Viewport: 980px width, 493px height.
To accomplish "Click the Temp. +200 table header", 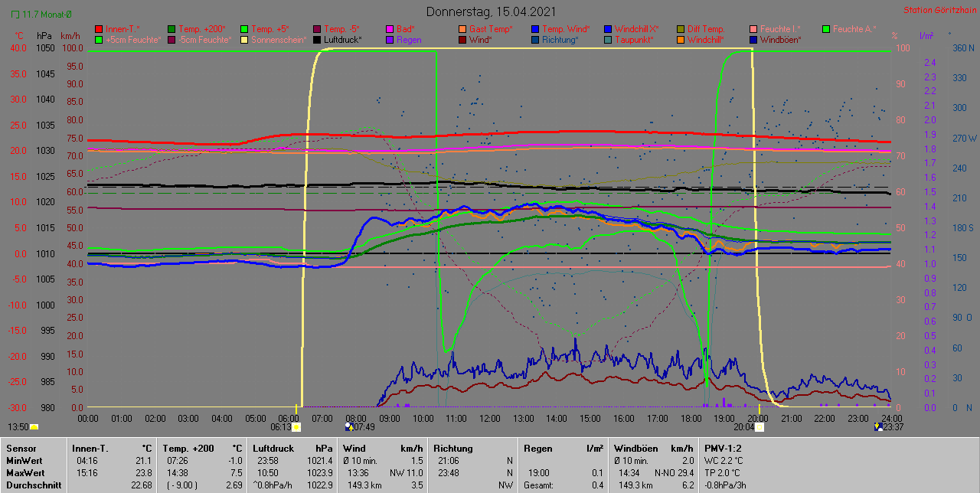I will 188,449.
